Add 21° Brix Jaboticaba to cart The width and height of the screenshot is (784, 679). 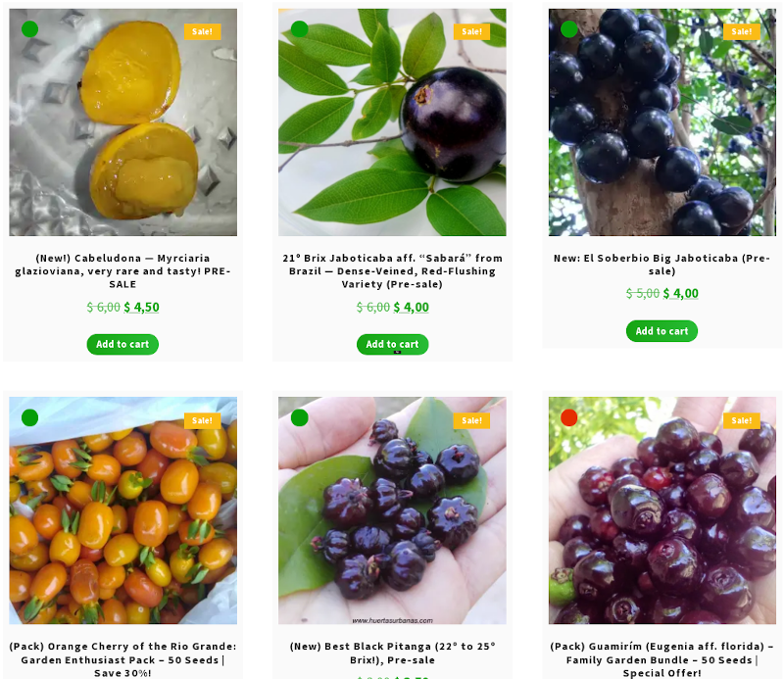[393, 344]
